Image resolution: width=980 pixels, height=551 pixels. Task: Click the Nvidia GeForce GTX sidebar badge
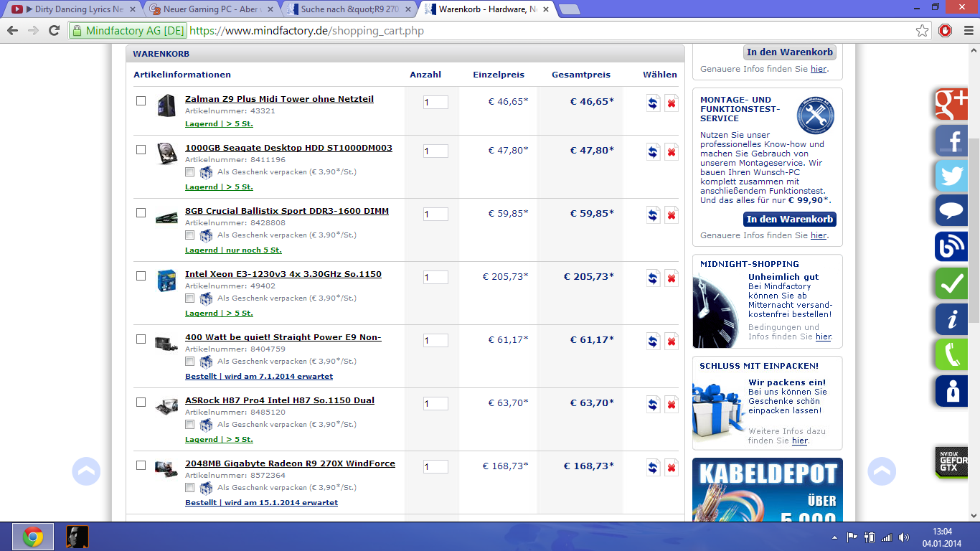tap(952, 461)
